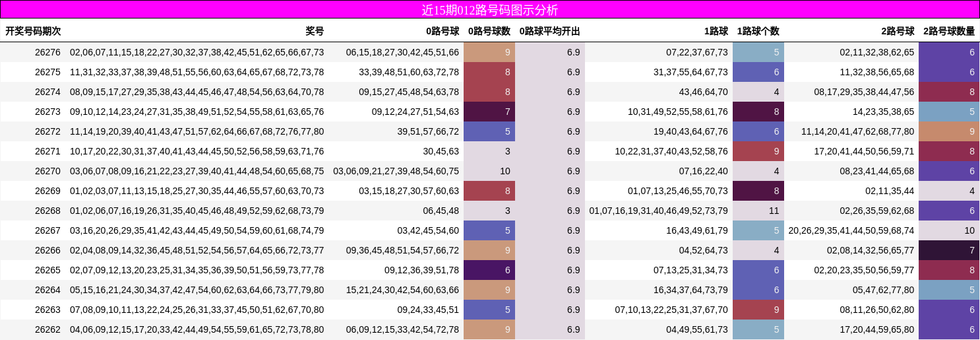Select issue number 26270
Screen dimensions: 980x340
(x=47, y=171)
